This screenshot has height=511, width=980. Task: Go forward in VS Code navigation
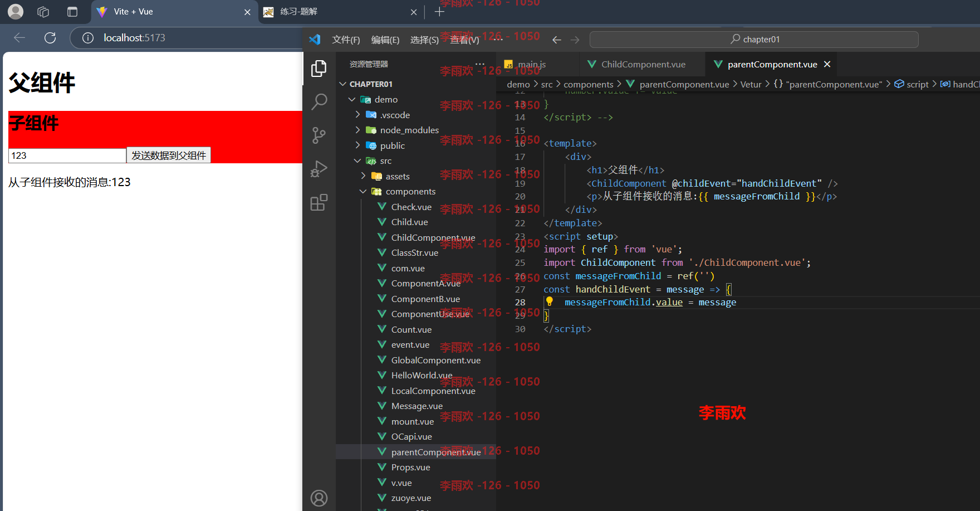point(575,40)
